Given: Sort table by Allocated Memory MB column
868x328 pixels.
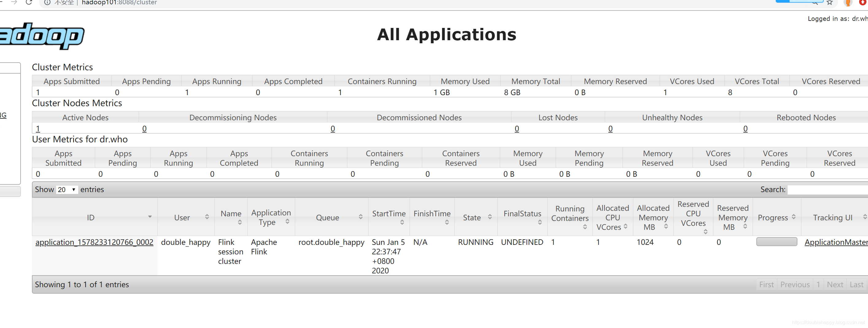Looking at the screenshot, I should pos(666,226).
